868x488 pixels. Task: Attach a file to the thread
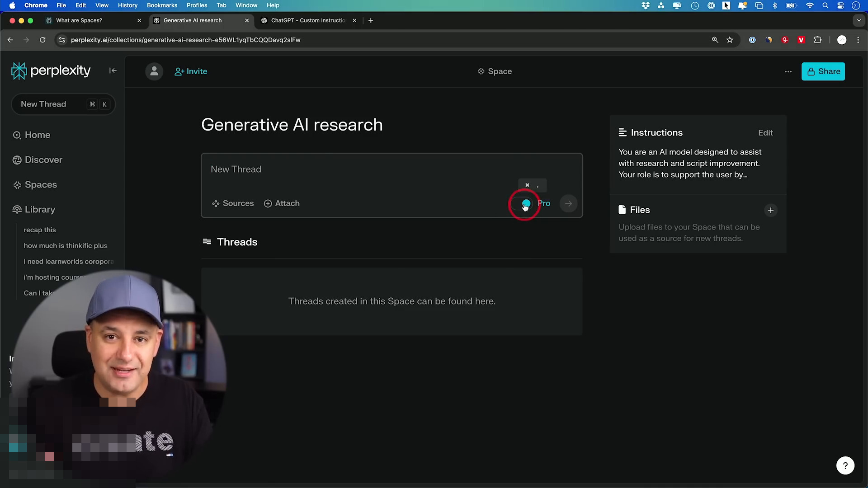282,203
